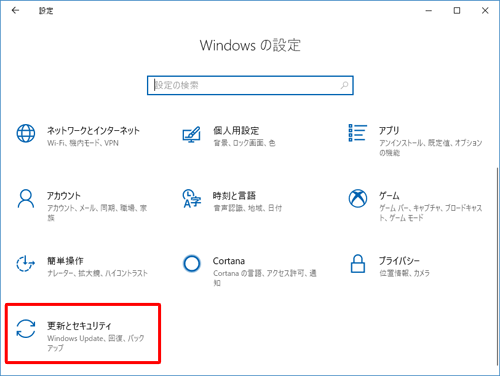Open Cortana settings title

[229, 261]
